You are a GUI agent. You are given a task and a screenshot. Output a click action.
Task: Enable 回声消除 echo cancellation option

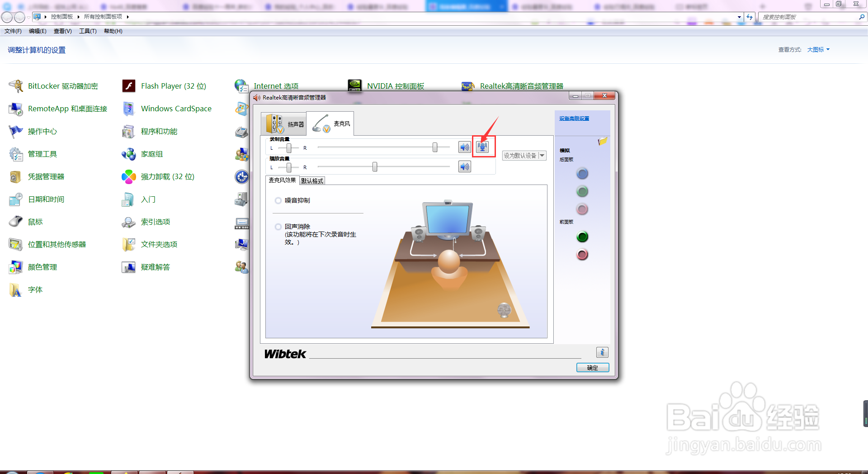point(278,227)
